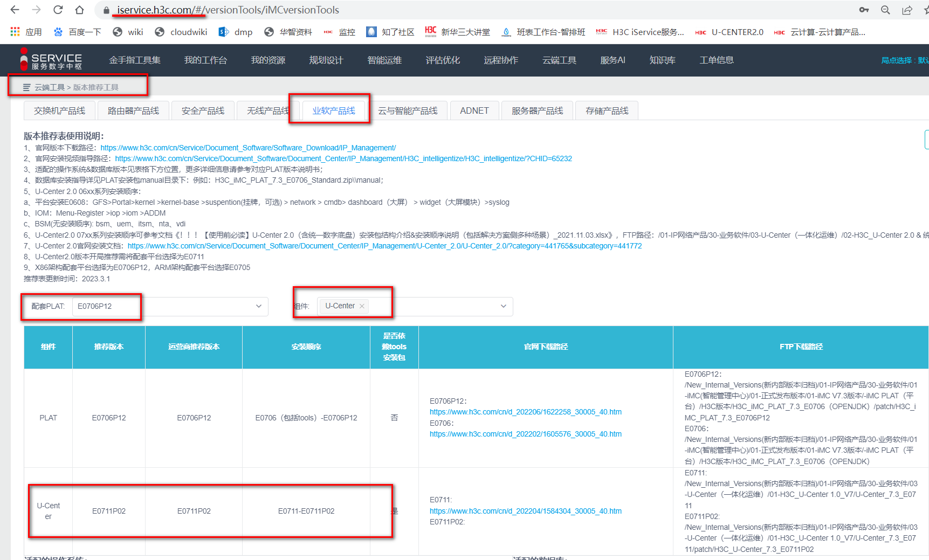
Task: Open the 云端工具 navigation menu
Action: click(559, 60)
